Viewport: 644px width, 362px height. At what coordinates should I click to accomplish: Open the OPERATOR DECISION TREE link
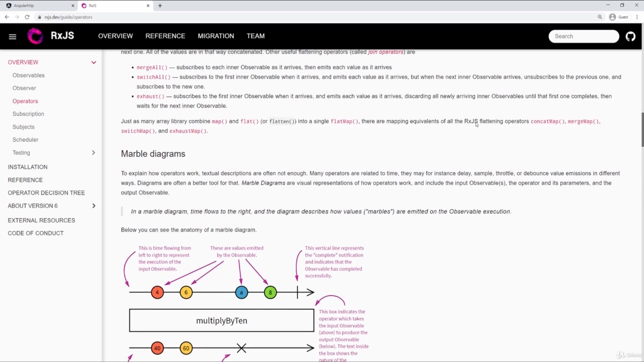click(46, 193)
